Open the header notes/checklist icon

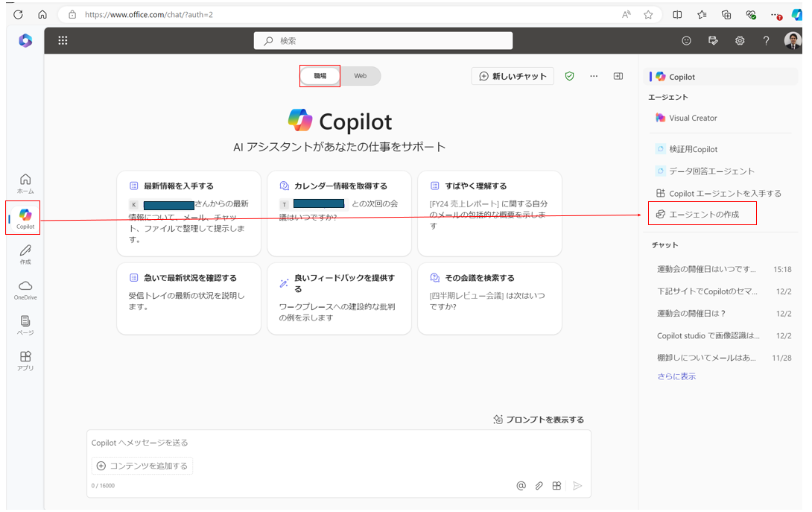(713, 40)
